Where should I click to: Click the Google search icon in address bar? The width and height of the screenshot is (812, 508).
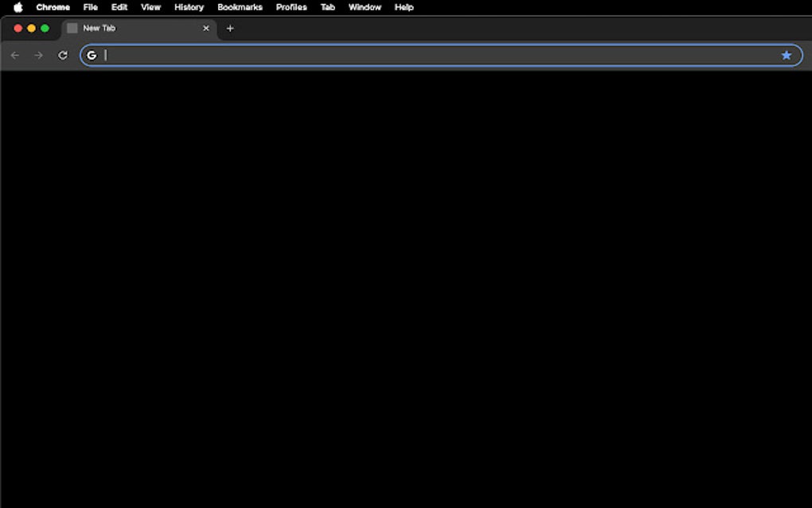click(92, 55)
